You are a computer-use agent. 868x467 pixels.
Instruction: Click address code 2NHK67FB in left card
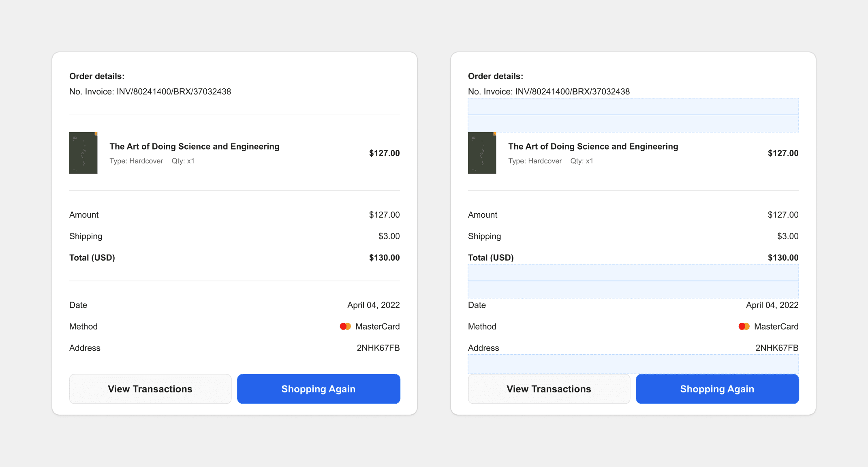tap(378, 348)
